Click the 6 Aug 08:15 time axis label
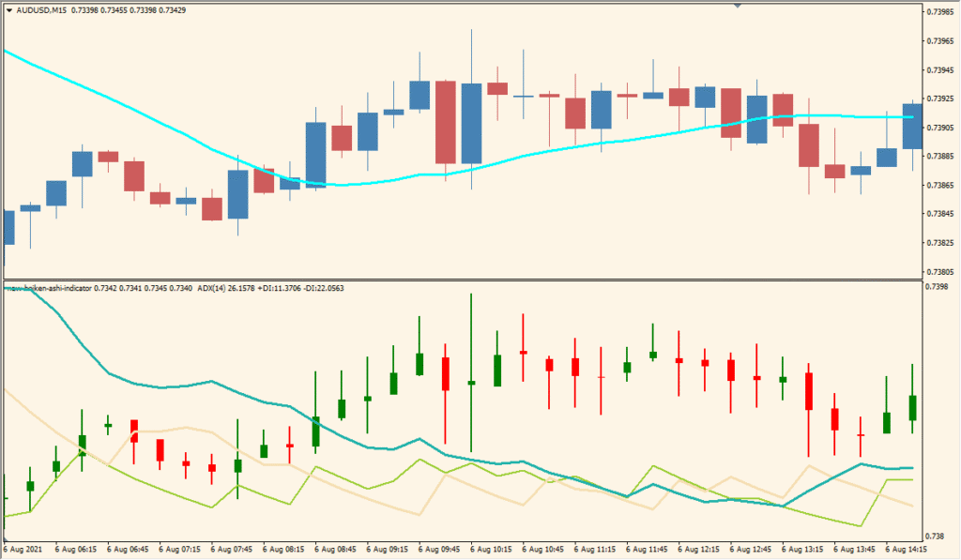Image resolution: width=961 pixels, height=560 pixels. (284, 550)
